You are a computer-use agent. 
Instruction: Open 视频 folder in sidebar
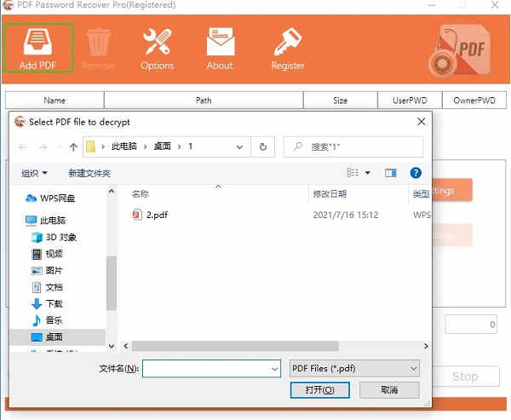(x=47, y=254)
